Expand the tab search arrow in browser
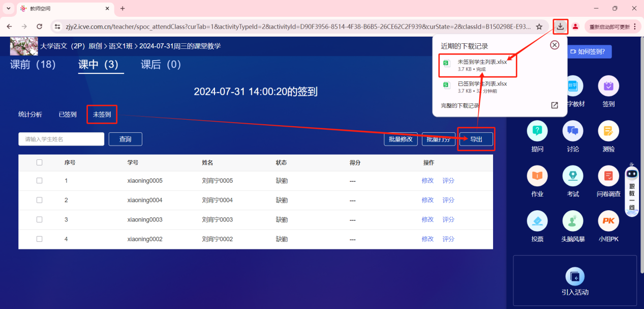644x309 pixels. pos(9,9)
